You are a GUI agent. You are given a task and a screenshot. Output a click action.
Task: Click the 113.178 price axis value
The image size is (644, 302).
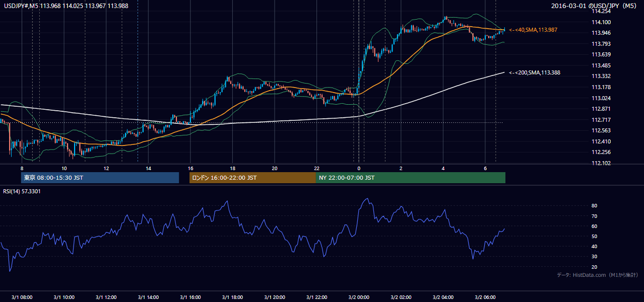pyautogui.click(x=602, y=87)
